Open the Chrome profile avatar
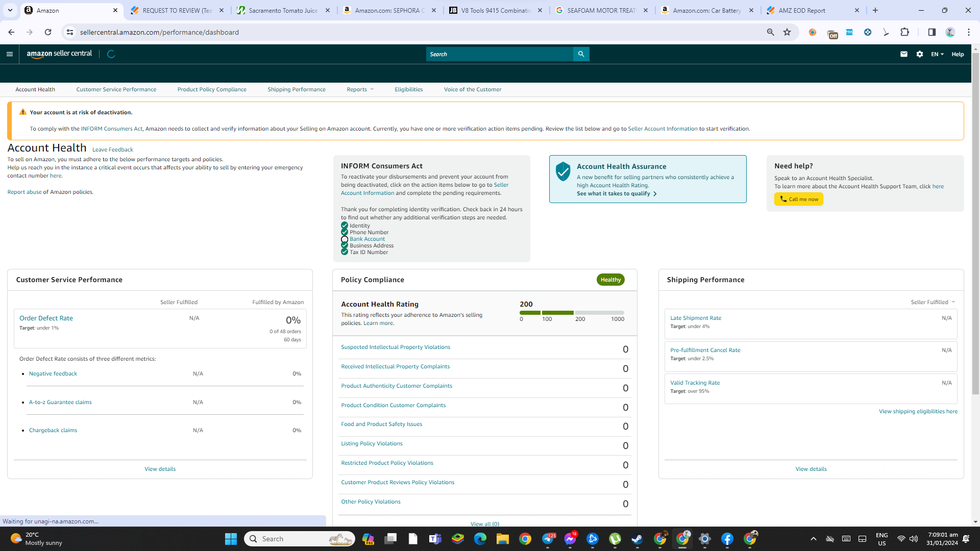 (x=950, y=32)
